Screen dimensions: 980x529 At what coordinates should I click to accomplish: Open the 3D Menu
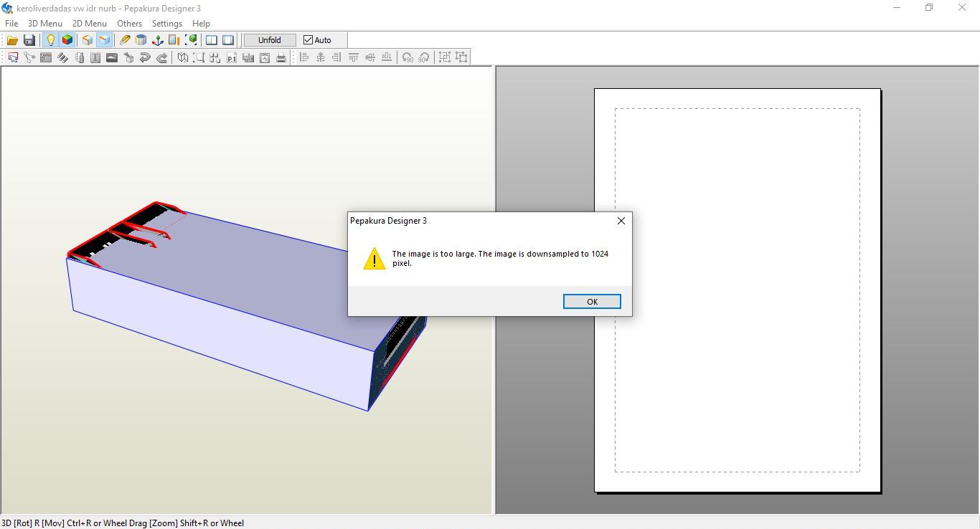pyautogui.click(x=45, y=23)
